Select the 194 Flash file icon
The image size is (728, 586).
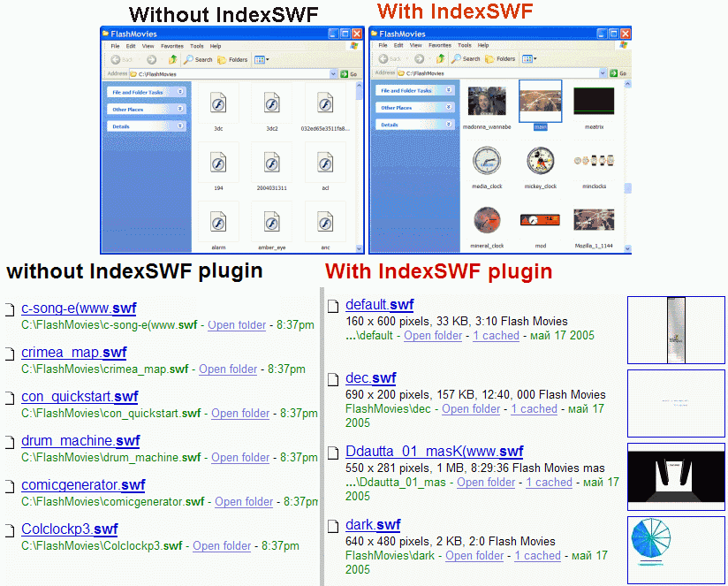[x=218, y=163]
